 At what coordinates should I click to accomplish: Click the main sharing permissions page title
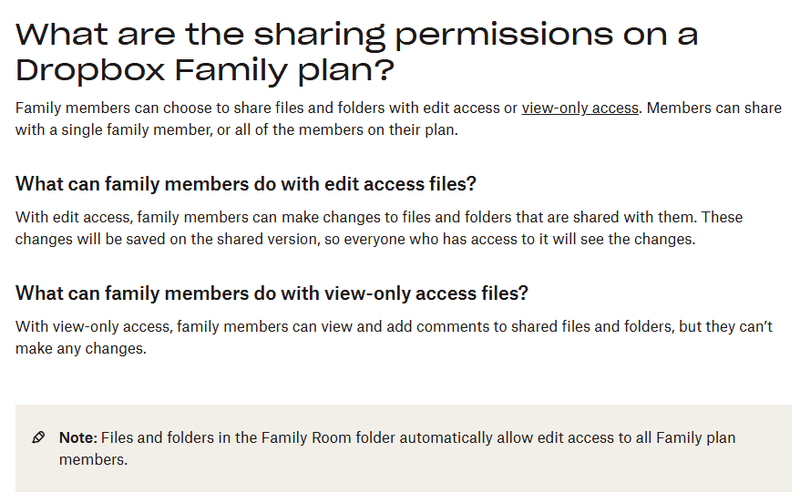[x=357, y=53]
